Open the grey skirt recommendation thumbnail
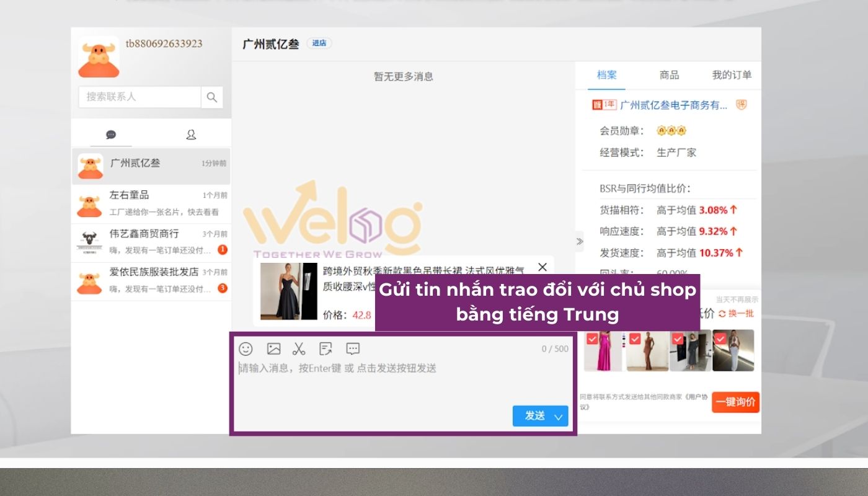The image size is (868, 496). (733, 350)
